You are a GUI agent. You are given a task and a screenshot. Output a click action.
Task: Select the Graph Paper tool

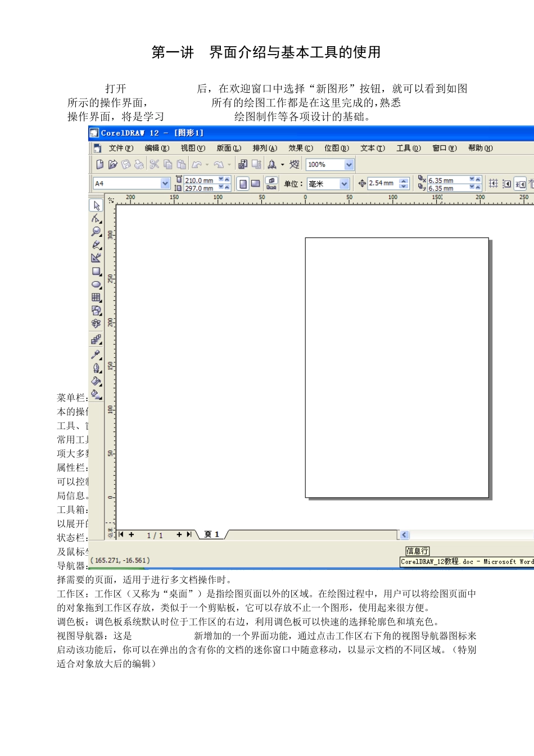(96, 297)
